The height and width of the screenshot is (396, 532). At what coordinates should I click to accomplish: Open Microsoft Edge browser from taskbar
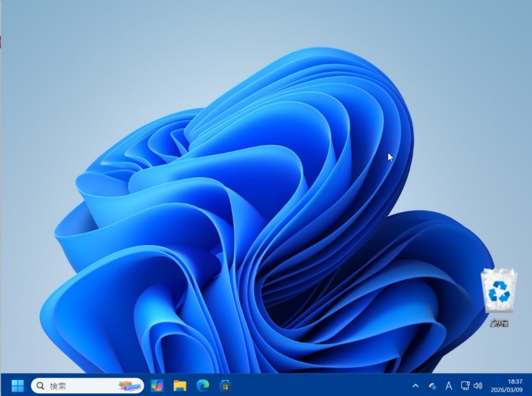pos(203,386)
